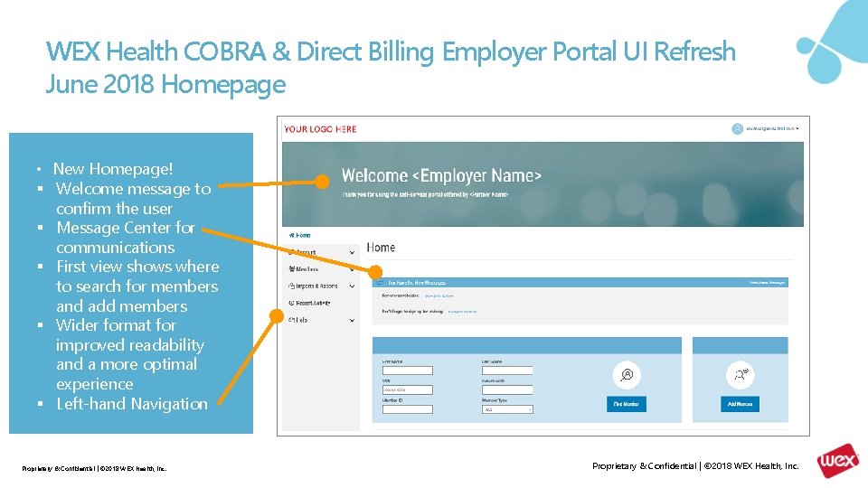Click the link on the right of the messages bar
This screenshot has height=488, width=868.
768,283
